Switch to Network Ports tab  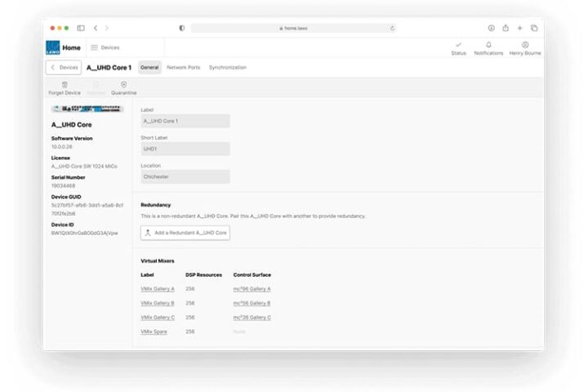(184, 68)
